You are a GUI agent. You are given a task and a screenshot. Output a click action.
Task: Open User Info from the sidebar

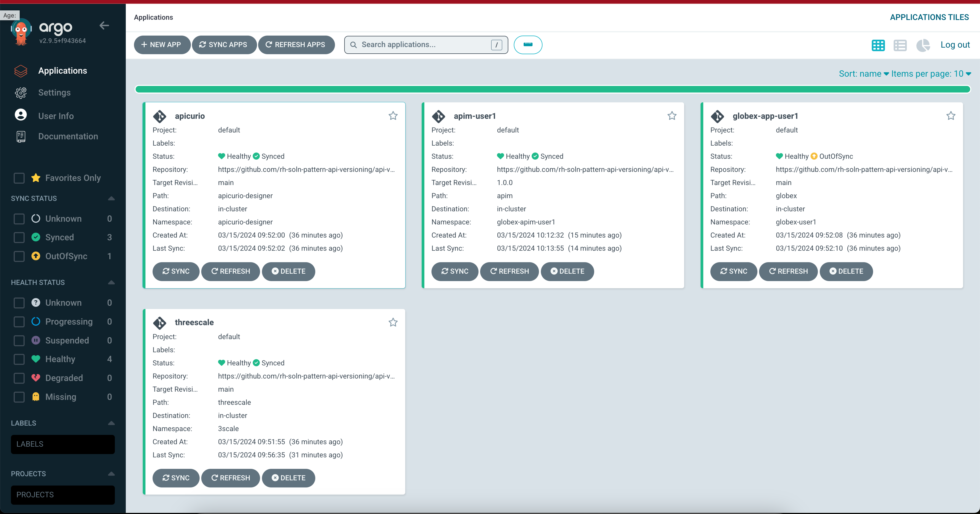pyautogui.click(x=56, y=116)
